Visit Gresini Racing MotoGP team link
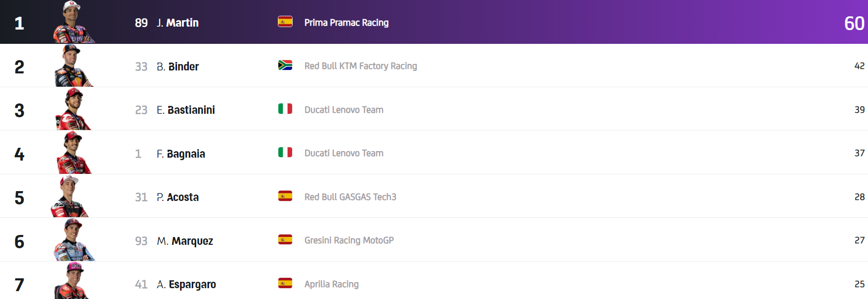868x299 pixels. point(349,240)
